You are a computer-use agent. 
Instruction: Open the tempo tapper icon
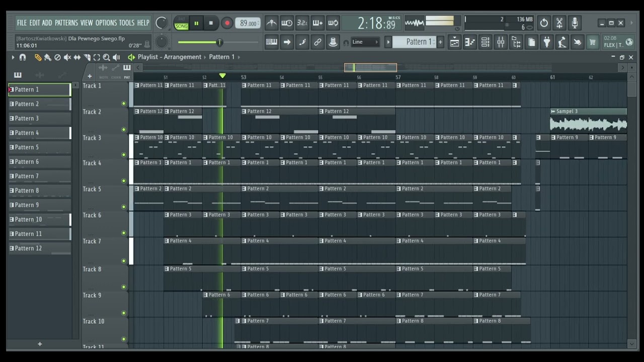[x=562, y=42]
